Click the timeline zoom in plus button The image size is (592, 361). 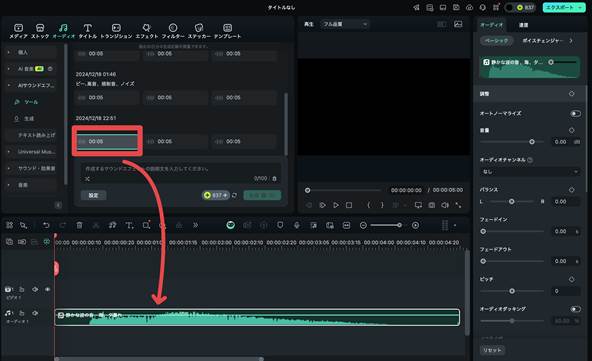tap(415, 225)
